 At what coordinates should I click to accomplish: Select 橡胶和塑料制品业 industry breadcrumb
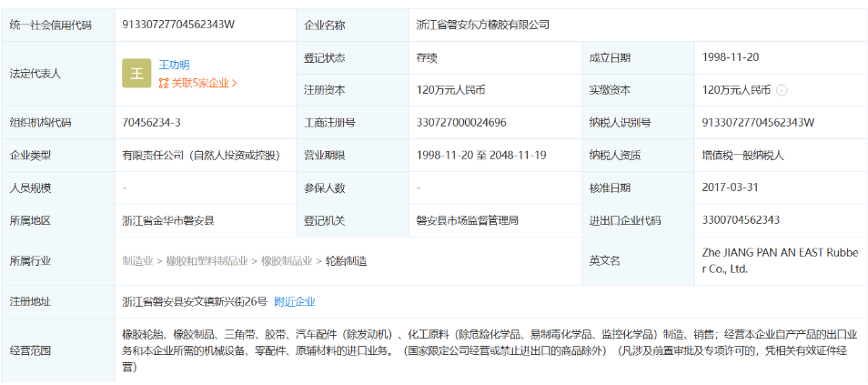coord(207,261)
